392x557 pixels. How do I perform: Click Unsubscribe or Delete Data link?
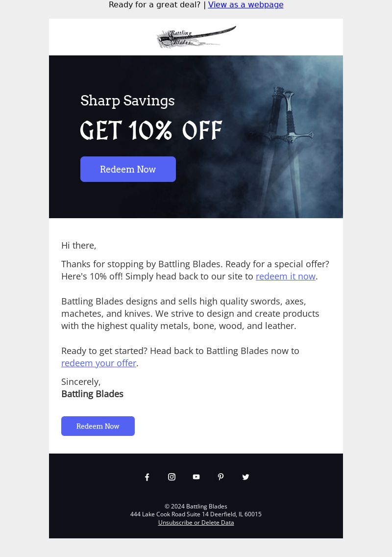pos(196,523)
